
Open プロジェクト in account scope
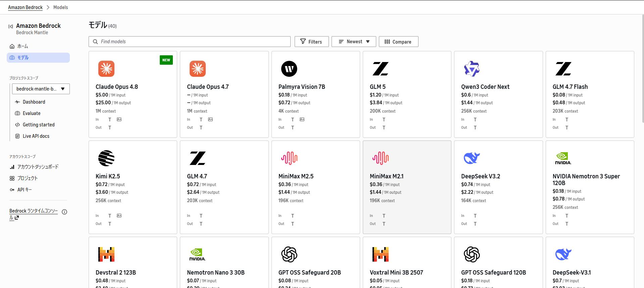point(28,178)
